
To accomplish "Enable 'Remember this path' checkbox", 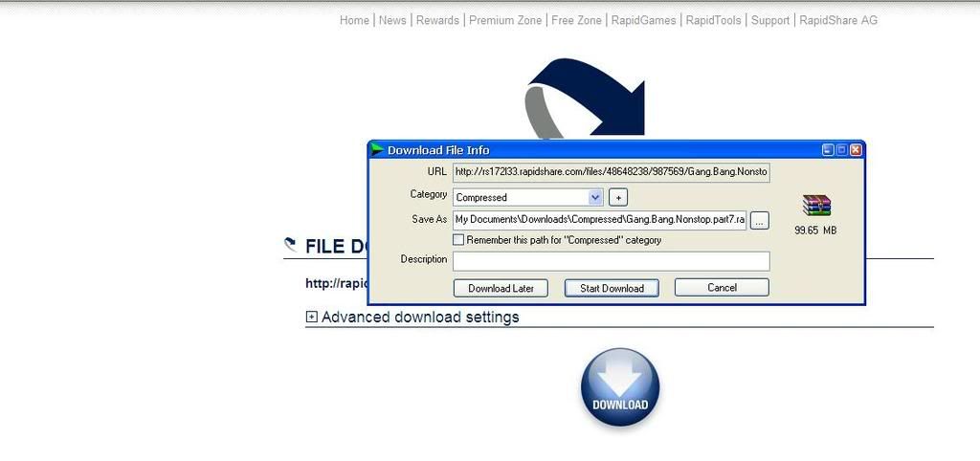I will [458, 240].
